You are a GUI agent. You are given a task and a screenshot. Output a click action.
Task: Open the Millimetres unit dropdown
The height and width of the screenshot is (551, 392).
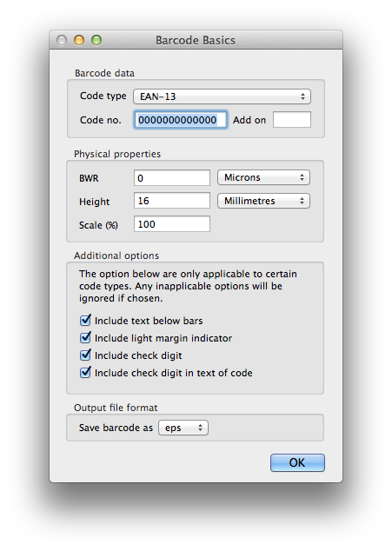click(x=263, y=201)
